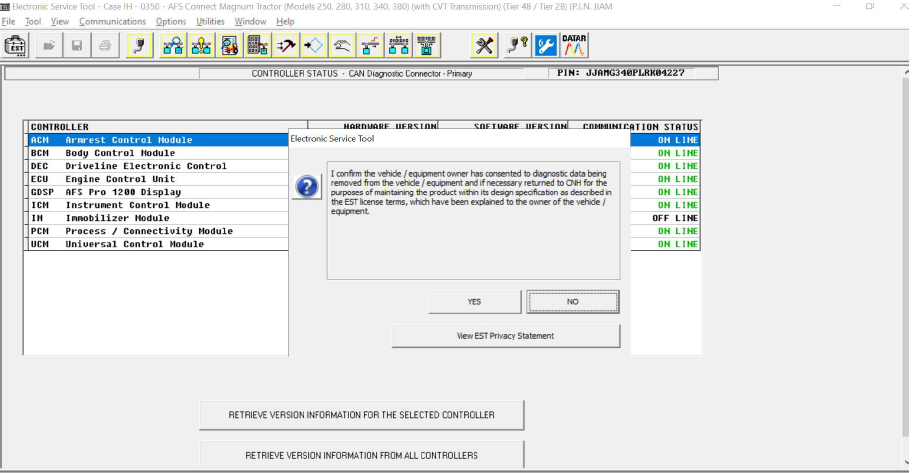The image size is (912, 473).
Task: Decline consent by clicking NO
Action: [573, 302]
